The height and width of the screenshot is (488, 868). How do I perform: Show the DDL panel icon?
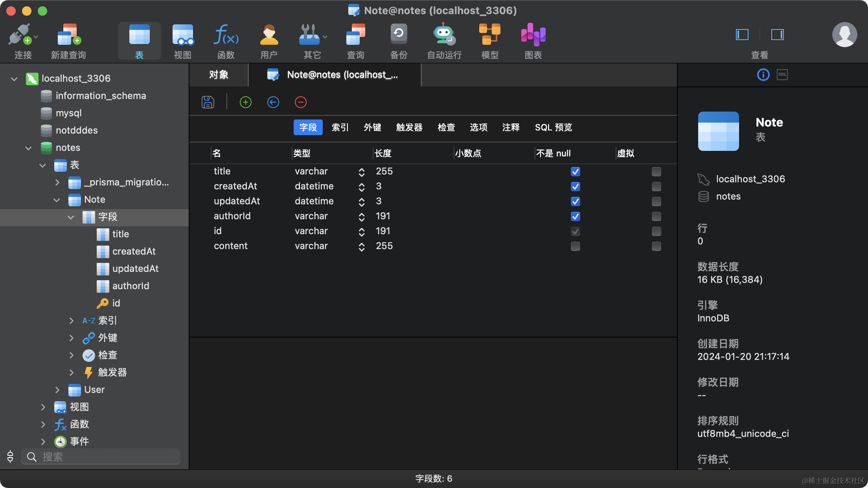782,75
